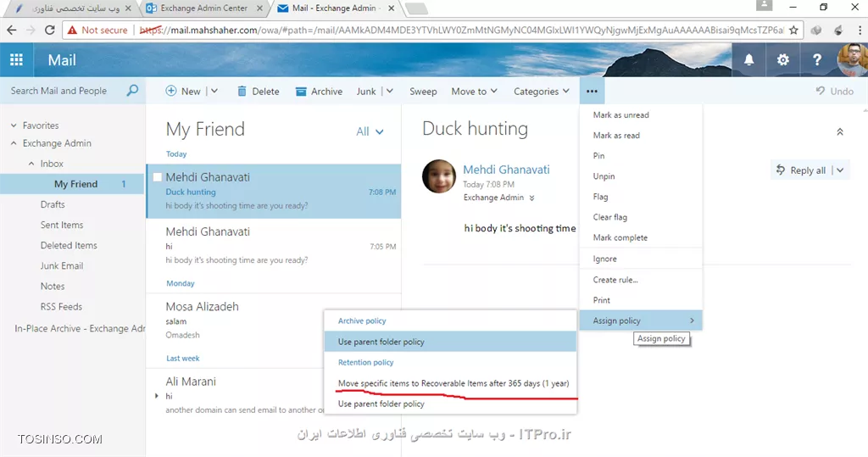Bookmark page with star icon
The width and height of the screenshot is (868, 457).
click(x=793, y=30)
